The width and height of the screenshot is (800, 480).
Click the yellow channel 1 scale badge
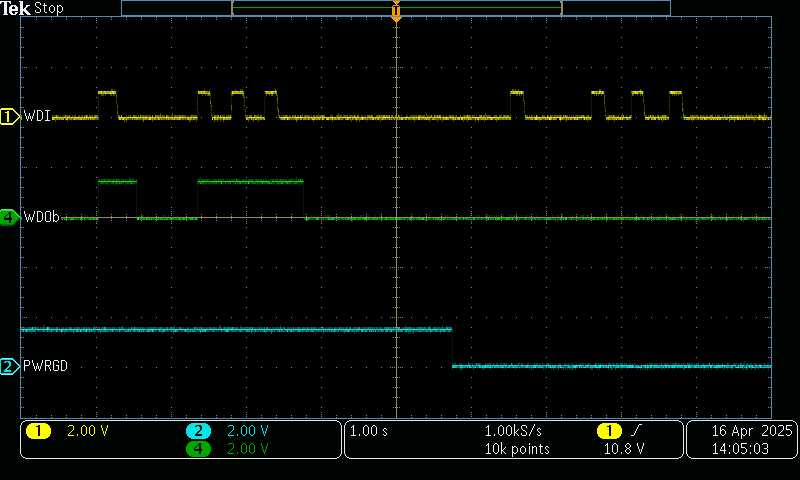(x=38, y=431)
